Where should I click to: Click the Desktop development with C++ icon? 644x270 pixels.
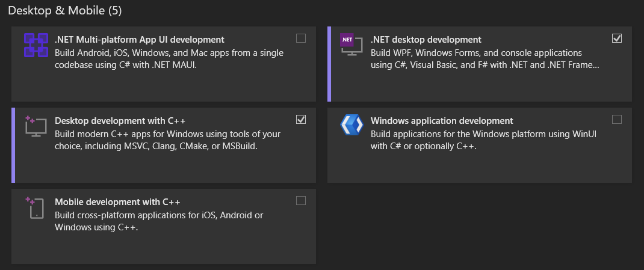pyautogui.click(x=36, y=126)
